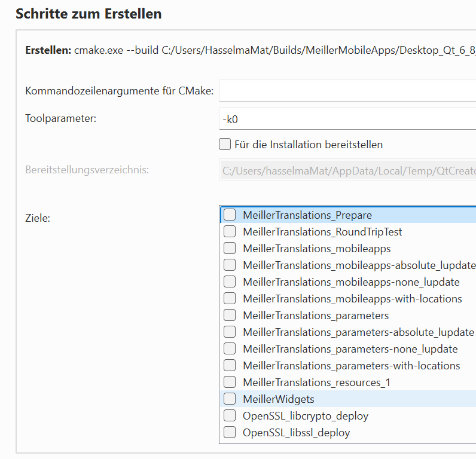476x459 pixels.
Task: Check the MeillerTranslations_Prepare target
Action: point(230,215)
